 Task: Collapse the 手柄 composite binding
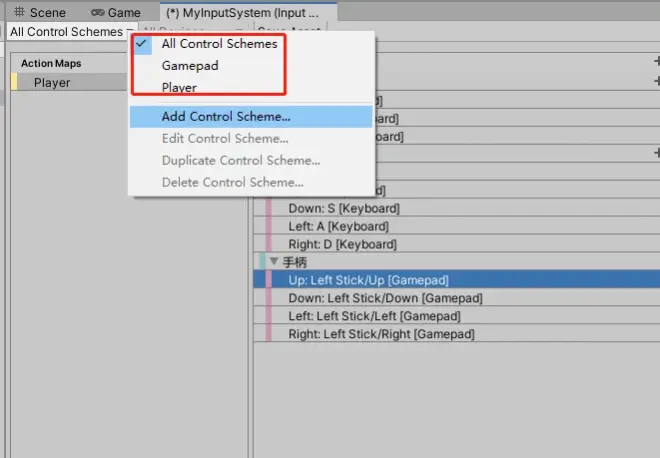(x=274, y=261)
